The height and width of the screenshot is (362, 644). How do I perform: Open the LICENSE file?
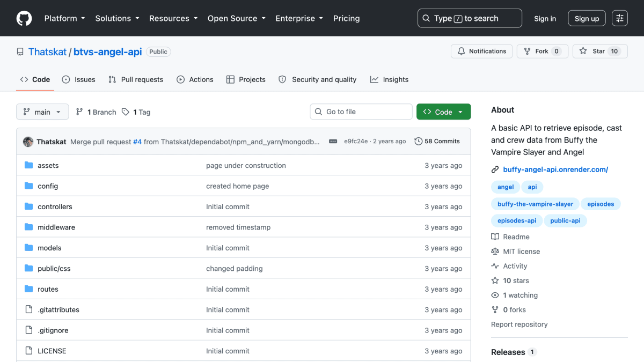[52, 351]
